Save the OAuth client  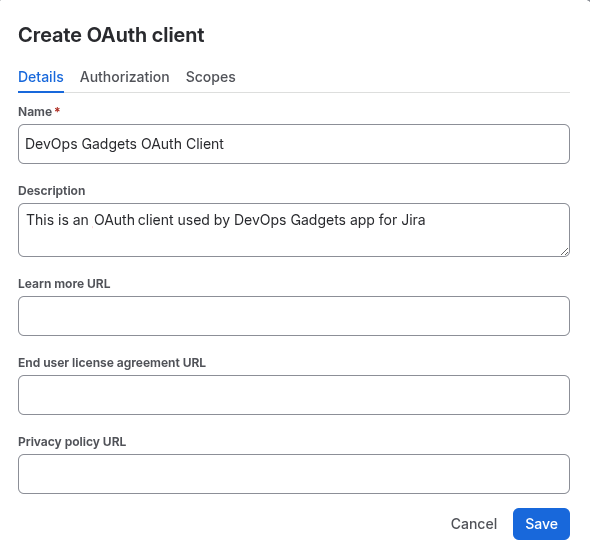(541, 524)
